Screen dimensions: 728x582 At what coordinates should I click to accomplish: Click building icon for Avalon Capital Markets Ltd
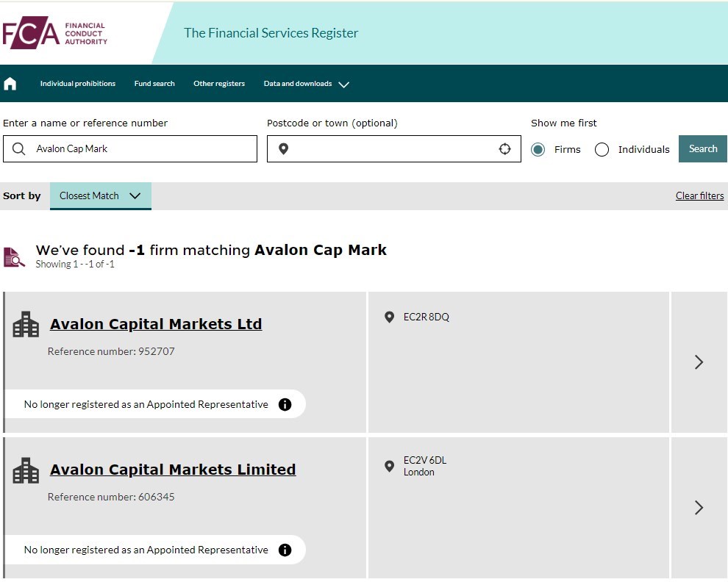26,324
